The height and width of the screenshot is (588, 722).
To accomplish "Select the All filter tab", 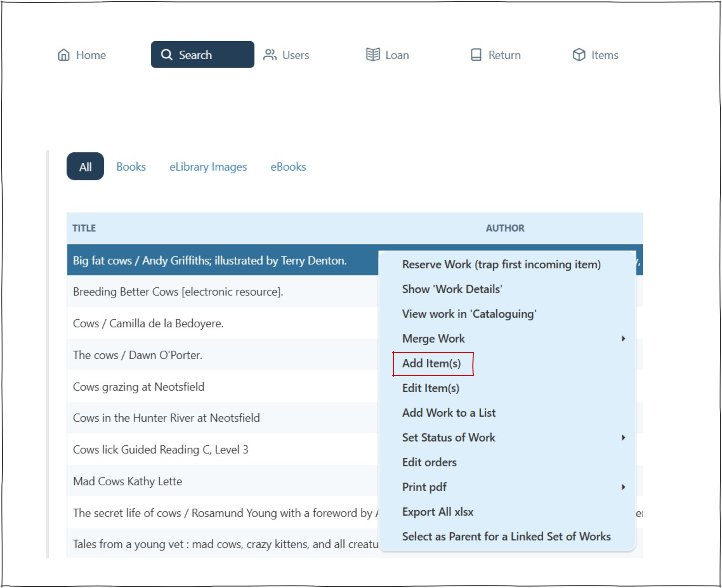I will click(85, 167).
